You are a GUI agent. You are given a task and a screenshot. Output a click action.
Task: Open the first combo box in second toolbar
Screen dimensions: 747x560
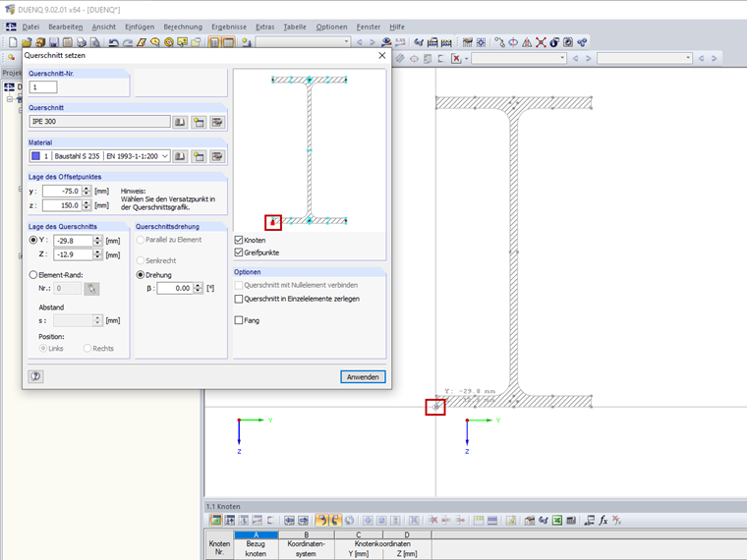pos(562,58)
